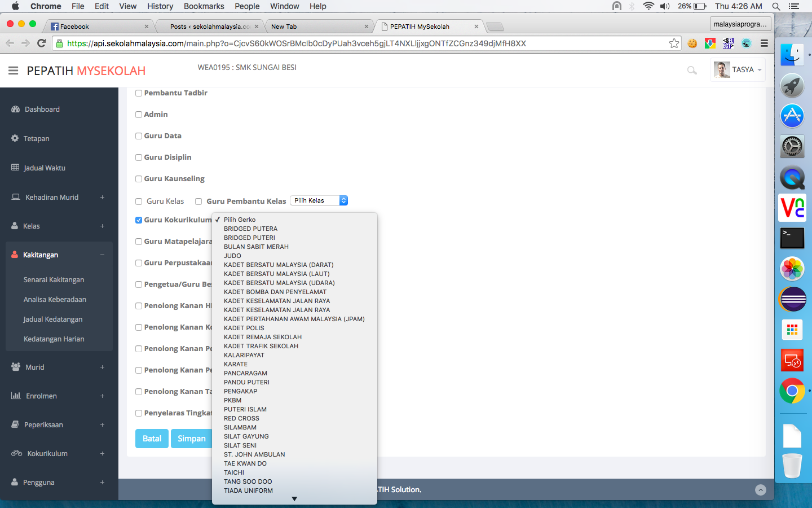Click the Kokurikulum bicycle icon
This screenshot has height=508, width=812.
(17, 453)
